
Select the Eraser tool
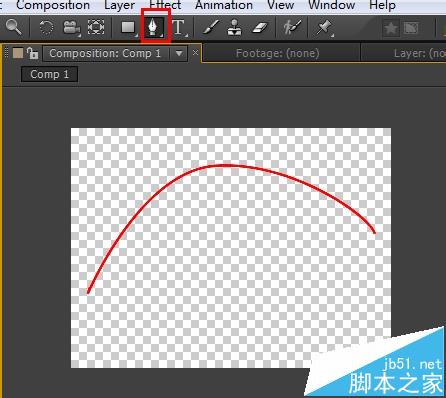coord(260,28)
